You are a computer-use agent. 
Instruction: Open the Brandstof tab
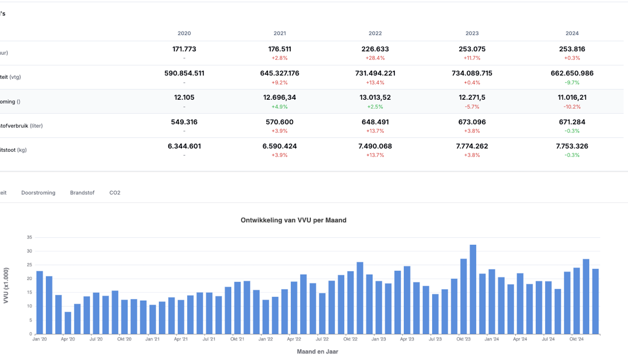tap(82, 193)
